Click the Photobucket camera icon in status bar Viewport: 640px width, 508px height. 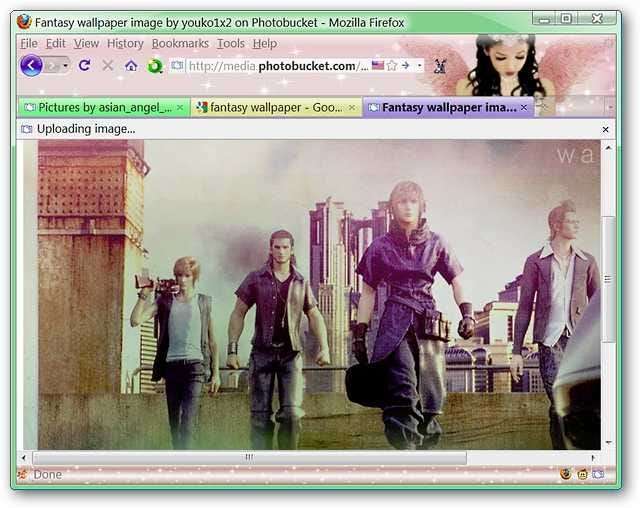tap(598, 475)
